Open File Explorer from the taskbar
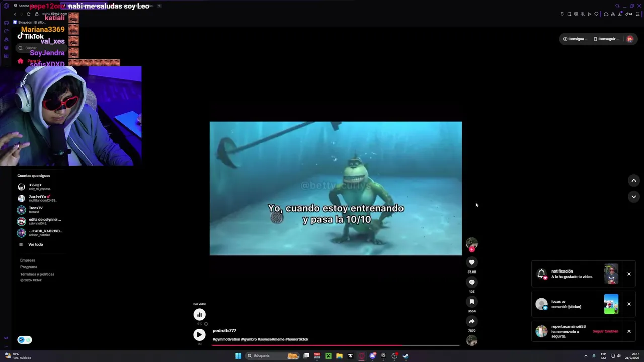 coord(339,356)
